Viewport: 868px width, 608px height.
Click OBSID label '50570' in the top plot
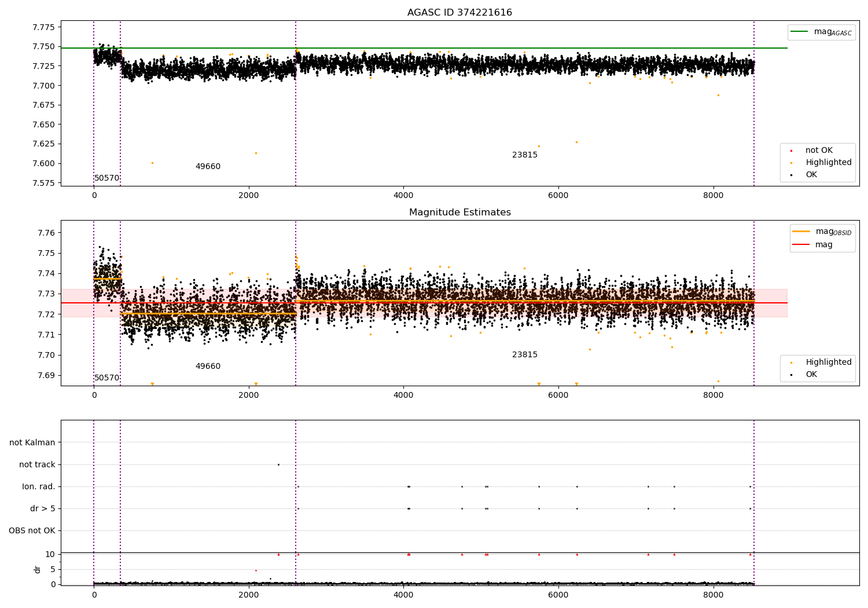(x=107, y=178)
